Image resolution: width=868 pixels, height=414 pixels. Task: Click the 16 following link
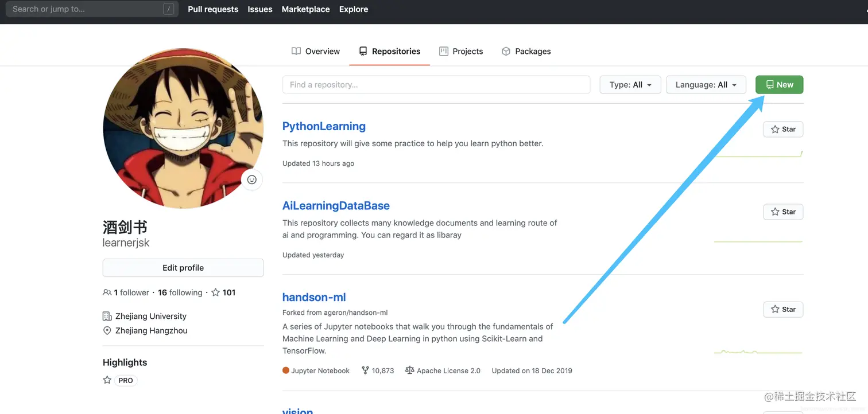[180, 292]
